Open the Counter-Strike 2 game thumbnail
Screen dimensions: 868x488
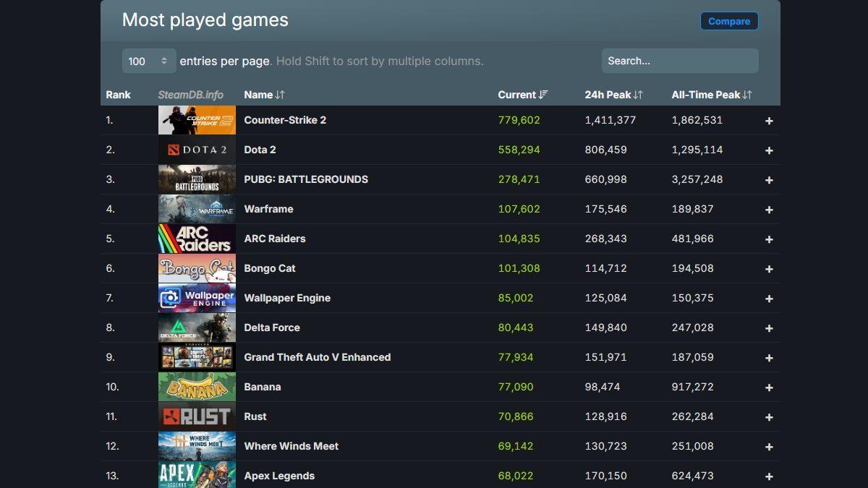click(x=197, y=120)
